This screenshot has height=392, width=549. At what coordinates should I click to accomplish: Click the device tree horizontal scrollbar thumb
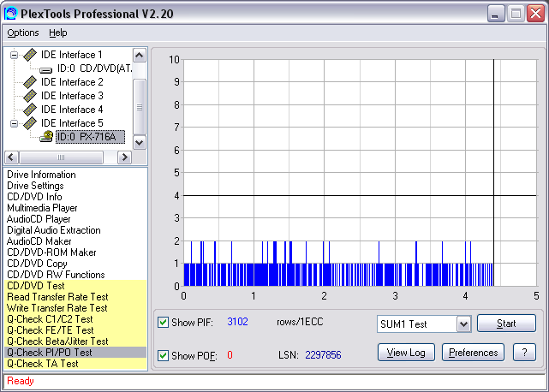coord(61,157)
